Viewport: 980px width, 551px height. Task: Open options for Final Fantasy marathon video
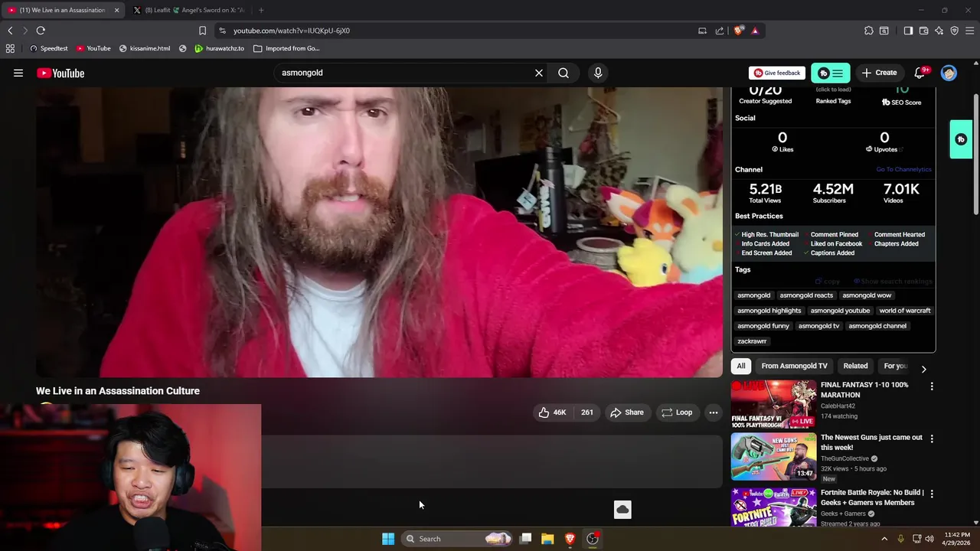(x=932, y=386)
